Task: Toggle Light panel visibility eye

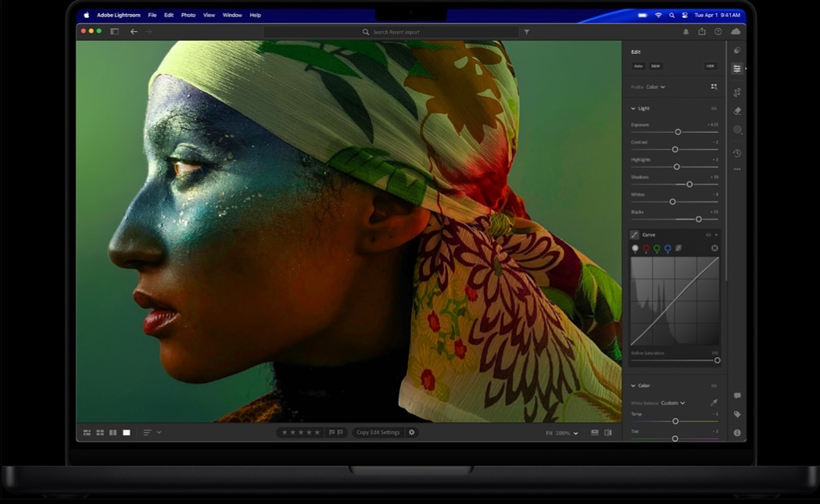Action: click(714, 109)
